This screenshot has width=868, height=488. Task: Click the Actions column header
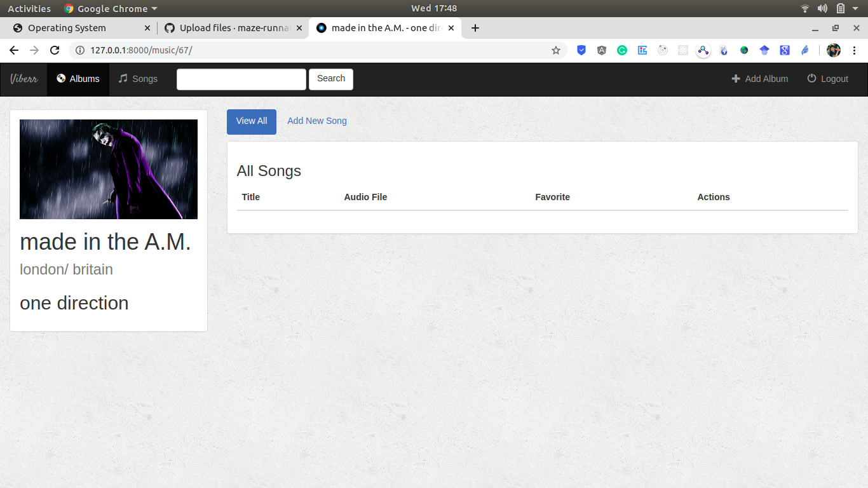point(714,197)
